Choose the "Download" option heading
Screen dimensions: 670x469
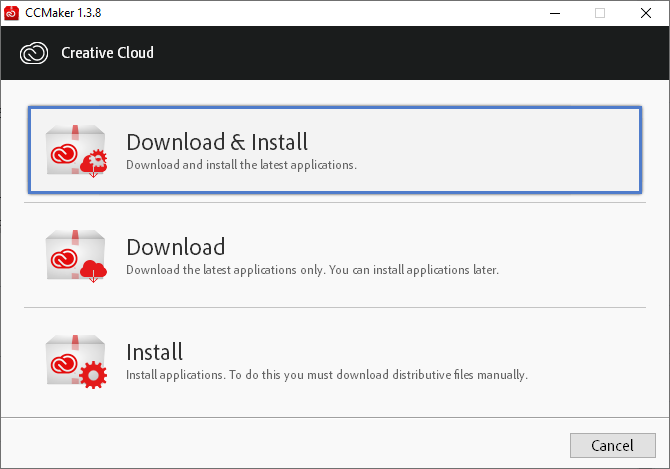176,247
